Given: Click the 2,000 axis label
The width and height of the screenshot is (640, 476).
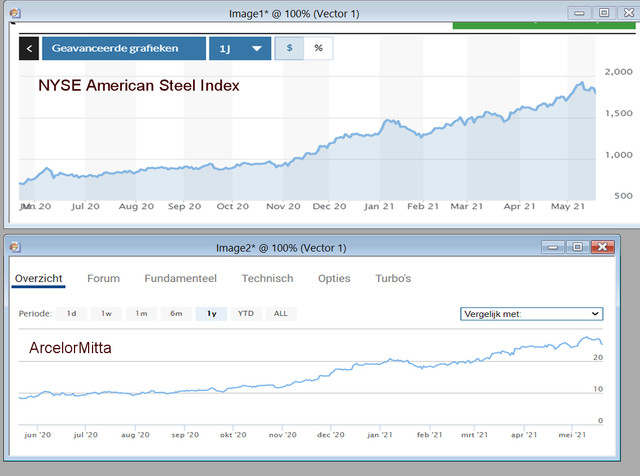Looking at the screenshot, I should click(x=618, y=72).
